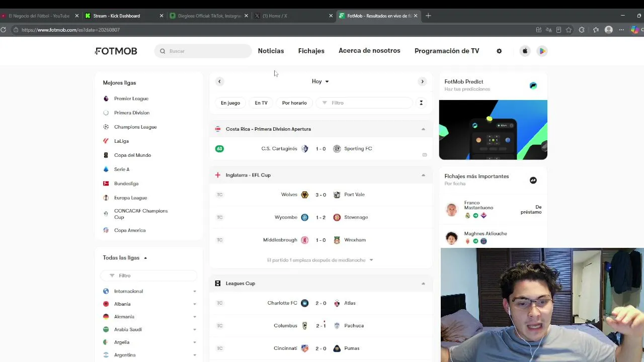This screenshot has height=362, width=644.
Task: Click the FotMob logo
Action: (116, 51)
